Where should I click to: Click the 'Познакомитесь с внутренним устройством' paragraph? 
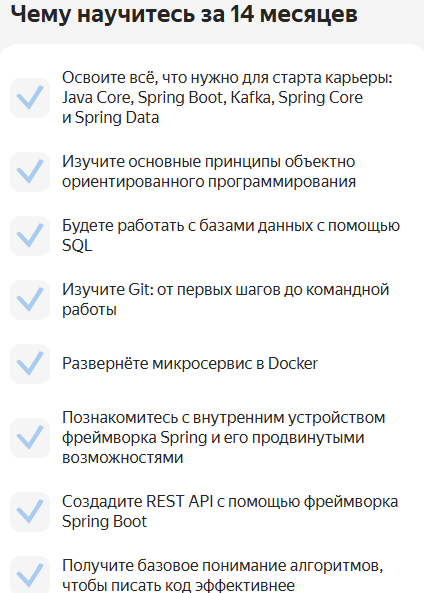(224, 438)
